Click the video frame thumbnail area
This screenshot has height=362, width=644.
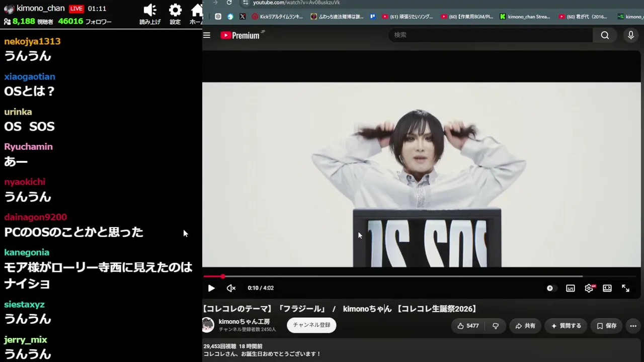tap(422, 174)
